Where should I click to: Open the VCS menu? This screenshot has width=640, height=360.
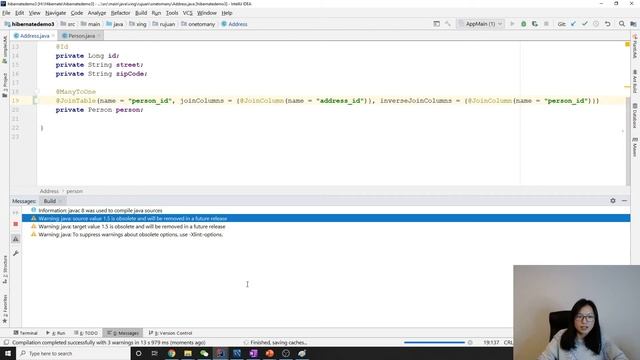[x=187, y=13]
